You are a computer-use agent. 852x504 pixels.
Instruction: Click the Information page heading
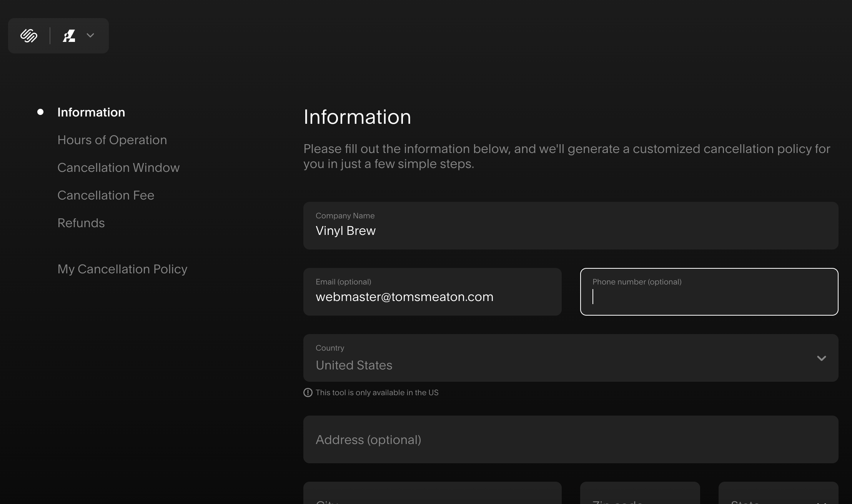pos(357,117)
